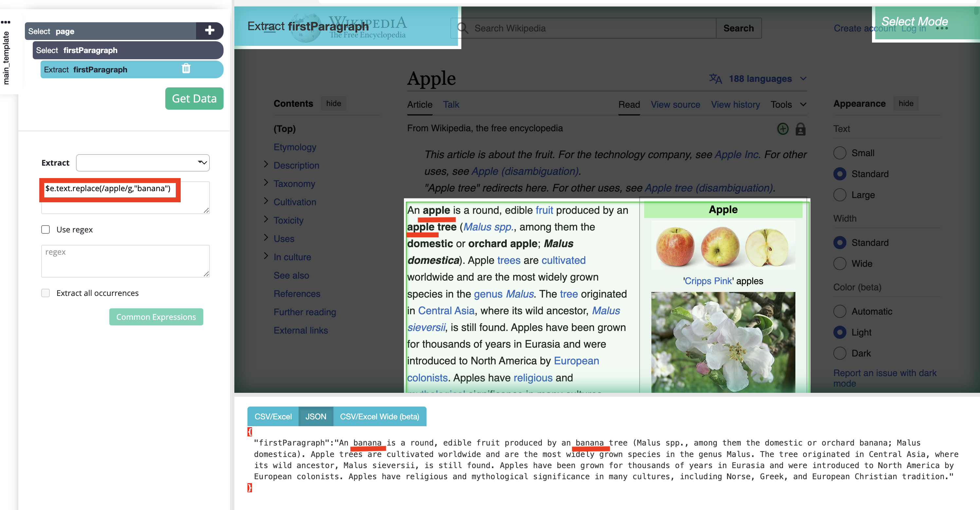Select Standard width radio button
980x510 pixels.
[x=840, y=243]
